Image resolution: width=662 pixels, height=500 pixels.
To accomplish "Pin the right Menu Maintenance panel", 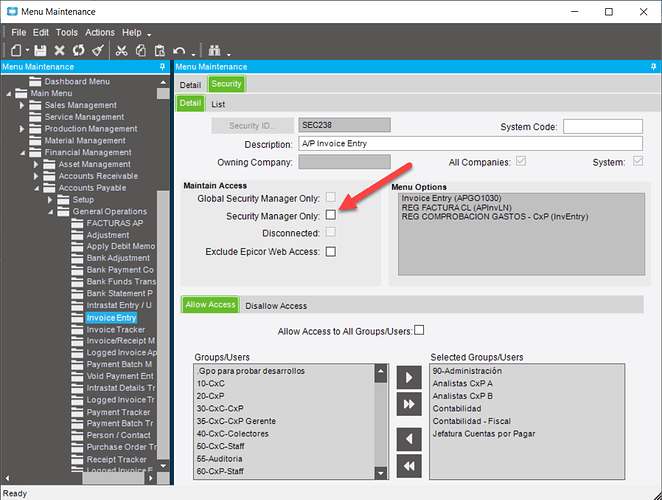I will pos(654,67).
